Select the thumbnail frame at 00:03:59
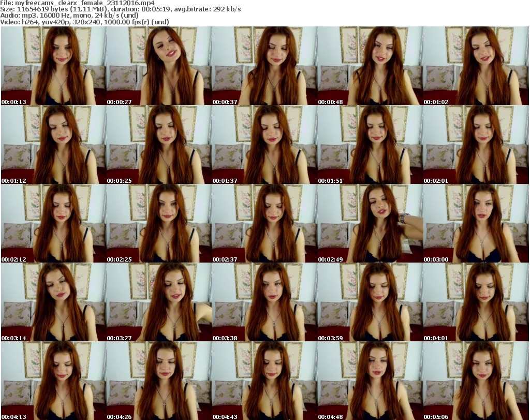530x420 pixels. [370, 302]
